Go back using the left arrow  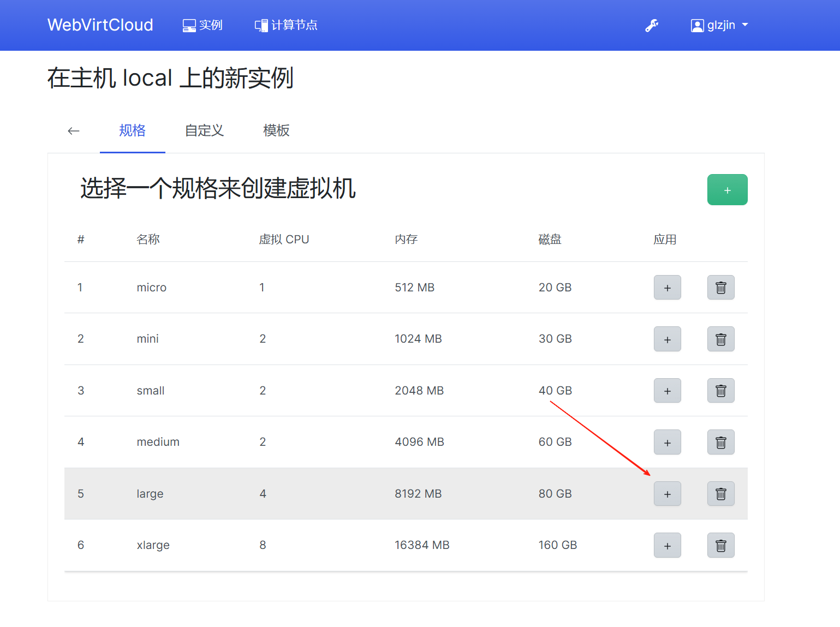pyautogui.click(x=74, y=131)
